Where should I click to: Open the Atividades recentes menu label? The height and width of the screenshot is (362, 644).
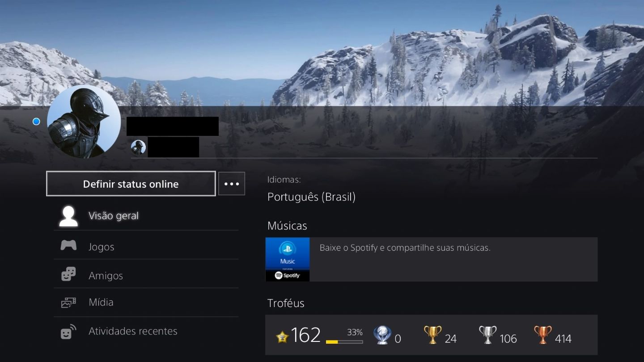pos(133,331)
